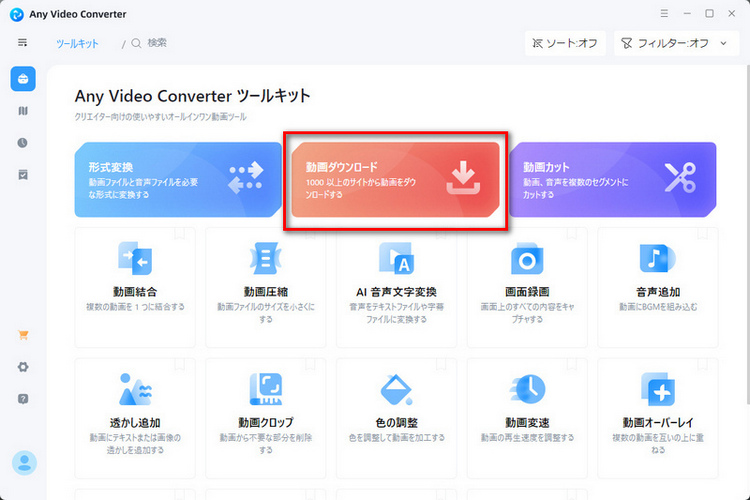Click the user account avatar
The height and width of the screenshot is (500, 750).
[x=24, y=463]
